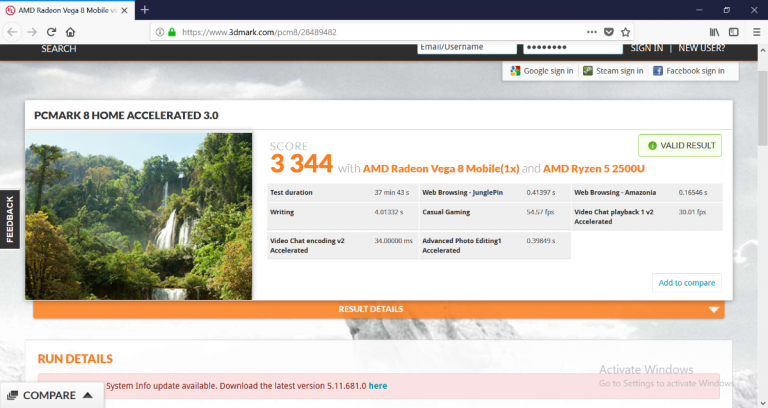
Task: Reload the page with the refresh icon
Action: tap(51, 31)
